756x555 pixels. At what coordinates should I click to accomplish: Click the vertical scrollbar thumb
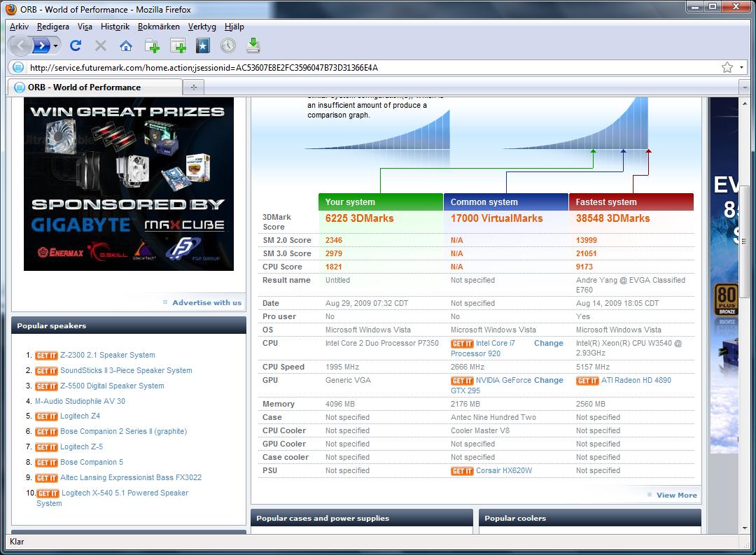[x=744, y=243]
